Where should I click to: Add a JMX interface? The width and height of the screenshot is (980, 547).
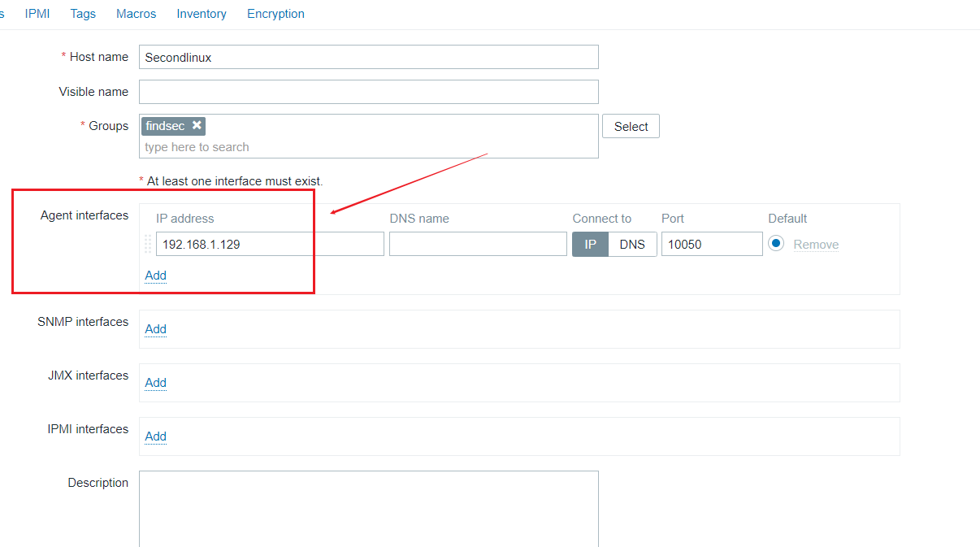click(155, 383)
